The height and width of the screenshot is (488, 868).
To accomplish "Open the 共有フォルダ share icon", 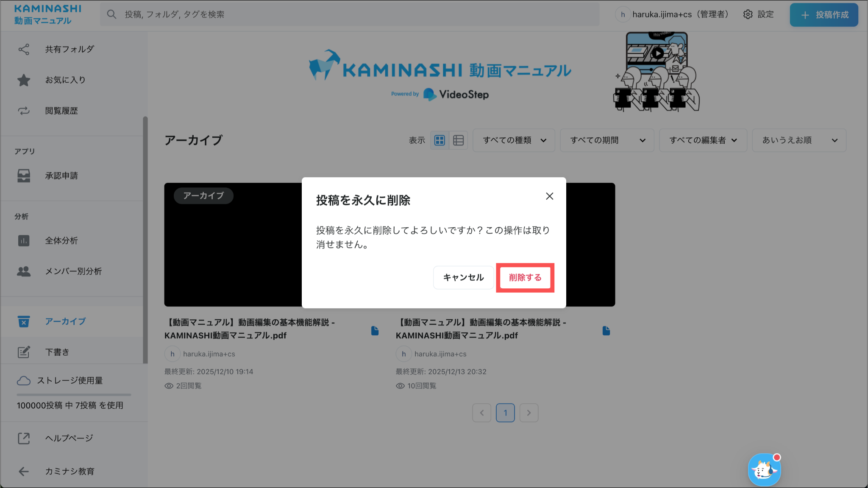I will pyautogui.click(x=24, y=49).
